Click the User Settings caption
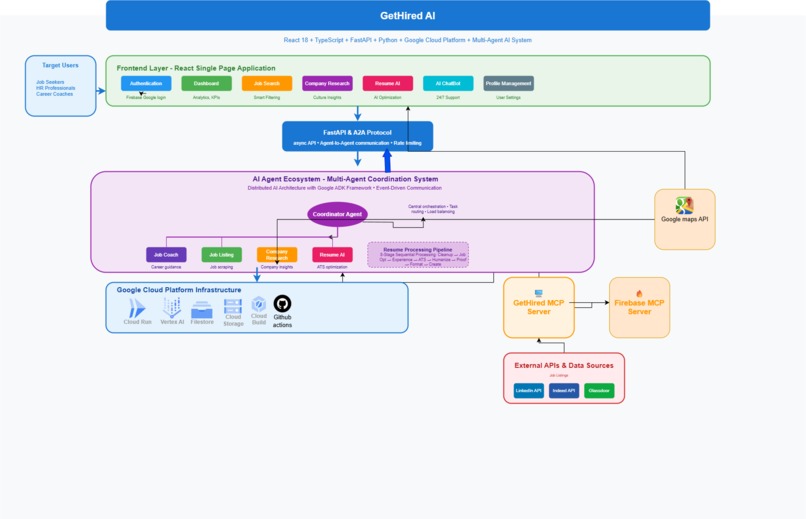 (x=508, y=97)
